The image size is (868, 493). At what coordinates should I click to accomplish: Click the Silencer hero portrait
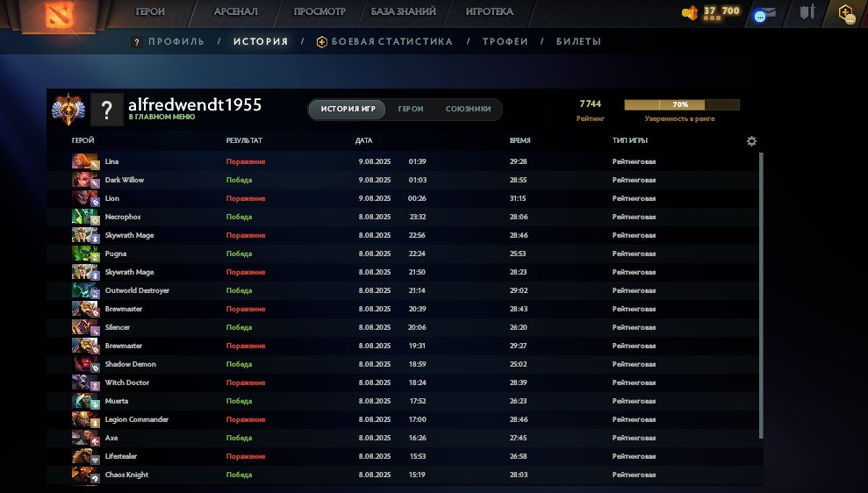[x=85, y=327]
